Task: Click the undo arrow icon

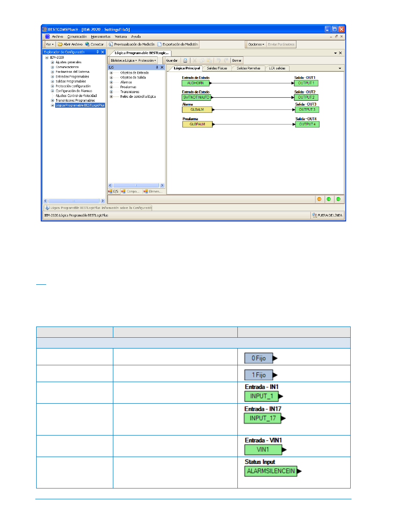Action: click(218, 61)
